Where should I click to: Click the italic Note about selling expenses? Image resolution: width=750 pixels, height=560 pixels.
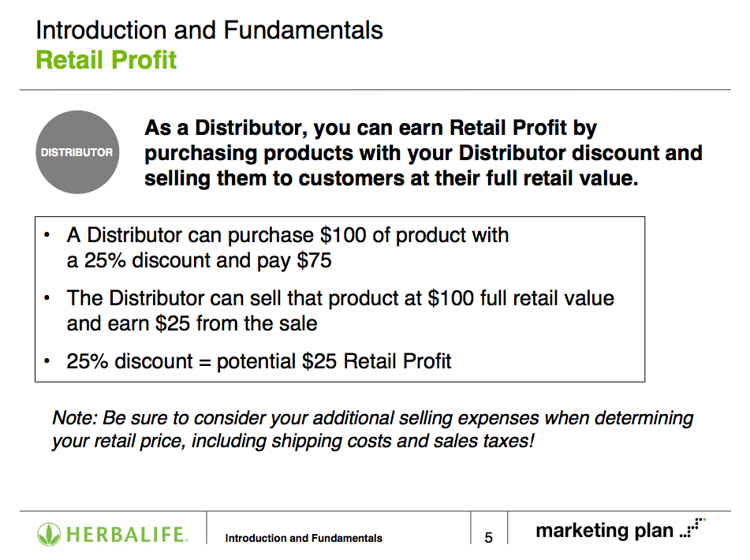(372, 429)
